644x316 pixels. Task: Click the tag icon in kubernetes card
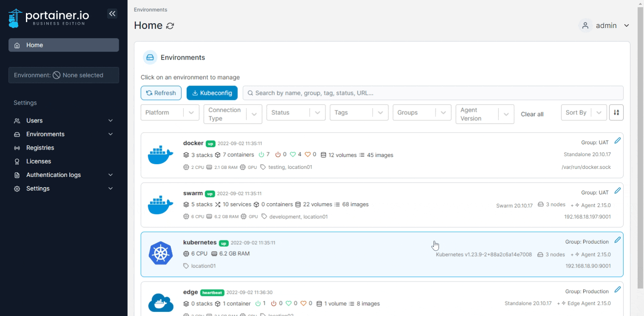(186, 266)
